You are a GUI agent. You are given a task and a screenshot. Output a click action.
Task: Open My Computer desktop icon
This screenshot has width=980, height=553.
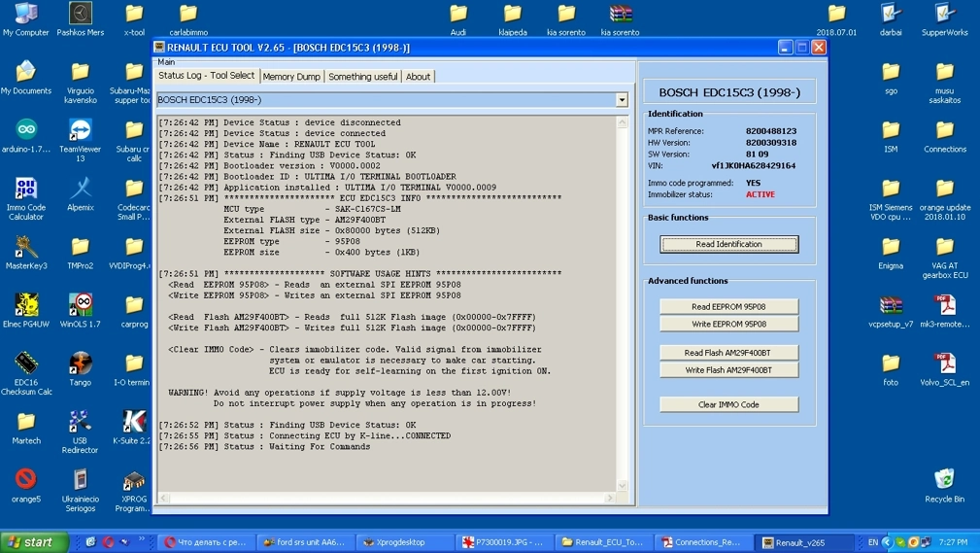pyautogui.click(x=25, y=18)
